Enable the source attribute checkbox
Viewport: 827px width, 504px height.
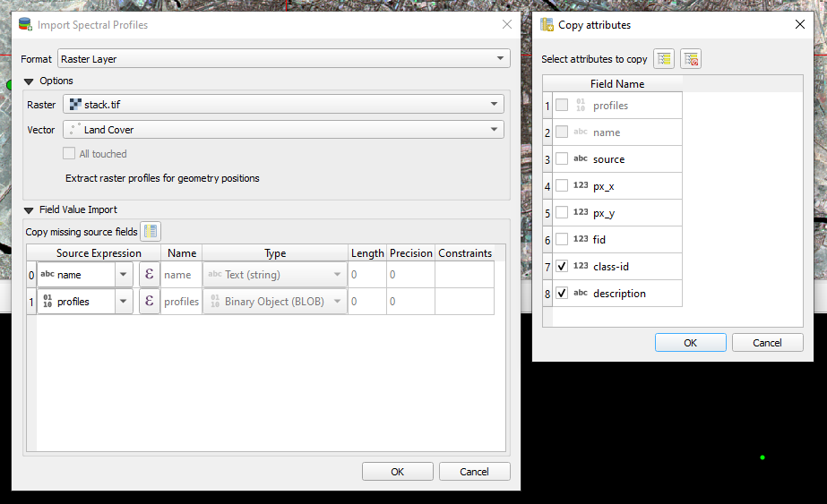[562, 159]
